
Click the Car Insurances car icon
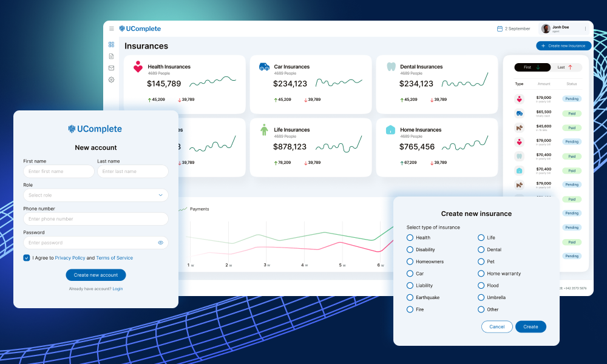pyautogui.click(x=264, y=67)
